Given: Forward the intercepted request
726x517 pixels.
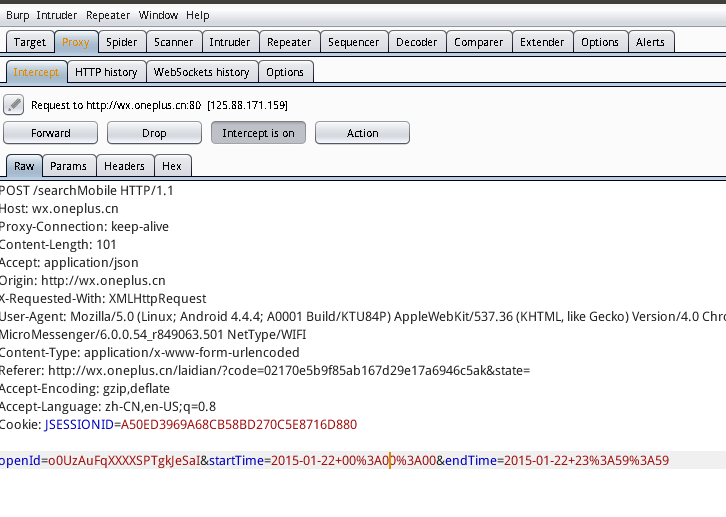Looking at the screenshot, I should (x=50, y=133).
